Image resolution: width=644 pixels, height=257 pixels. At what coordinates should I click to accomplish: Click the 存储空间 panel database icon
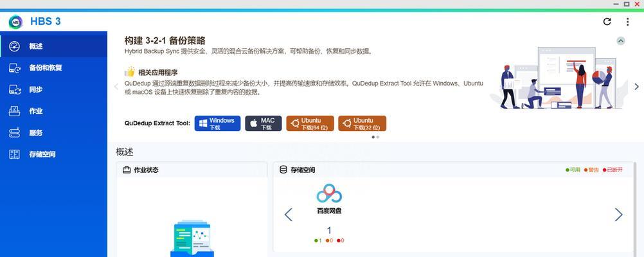(283, 170)
